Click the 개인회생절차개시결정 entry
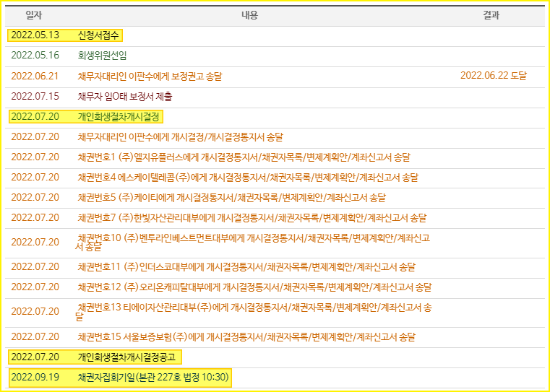 (x=119, y=116)
